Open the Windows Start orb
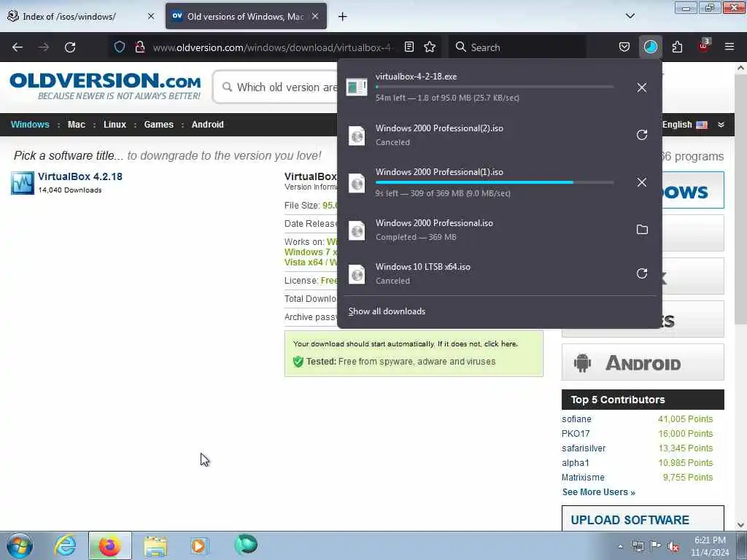 [20, 545]
